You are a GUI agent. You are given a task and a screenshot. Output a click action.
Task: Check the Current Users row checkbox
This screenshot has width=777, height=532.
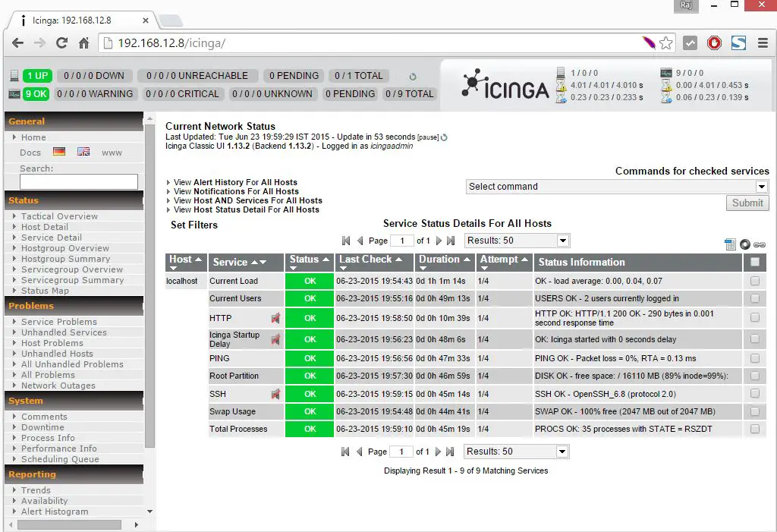(755, 298)
